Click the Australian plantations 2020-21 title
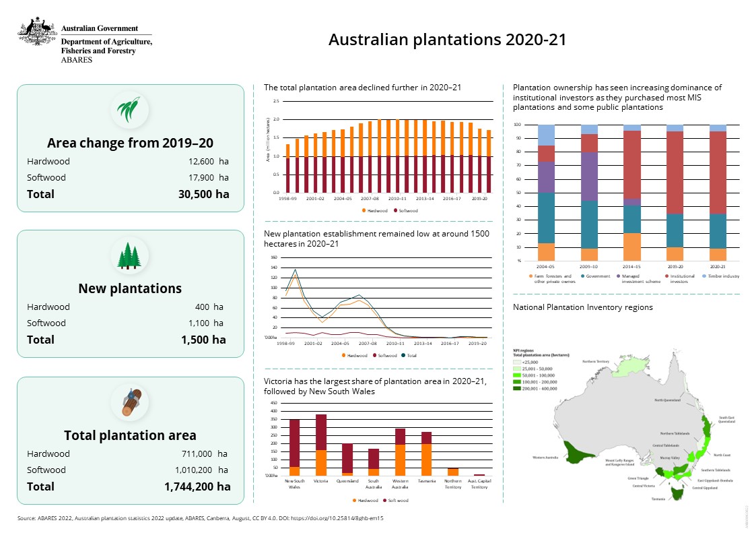756x535 pixels. coord(448,40)
